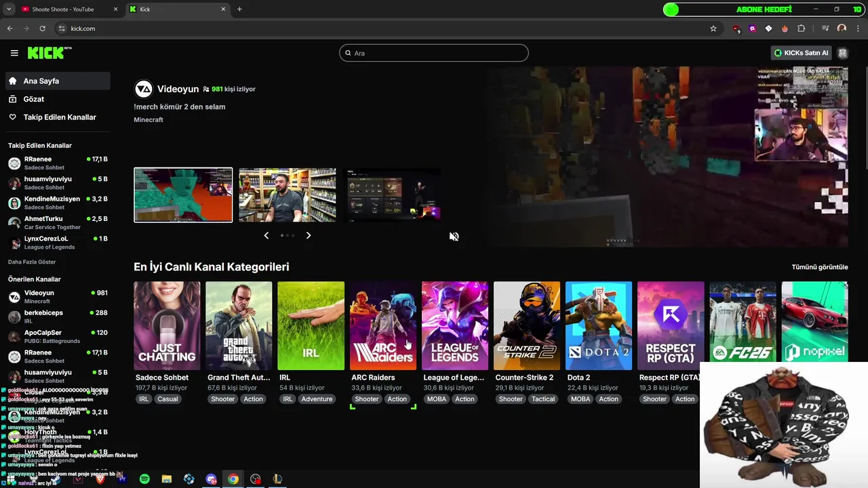868x488 pixels.
Task: Click the Ara search field
Action: [434, 53]
